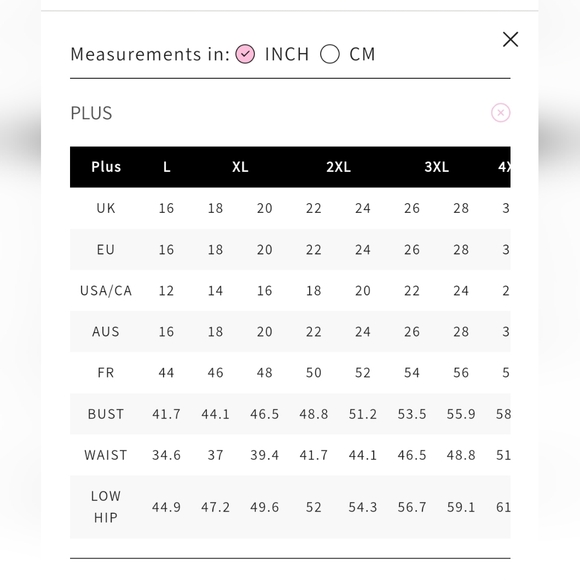Click the L size column header
Image resolution: width=580 pixels, height=580 pixels.
tap(167, 167)
